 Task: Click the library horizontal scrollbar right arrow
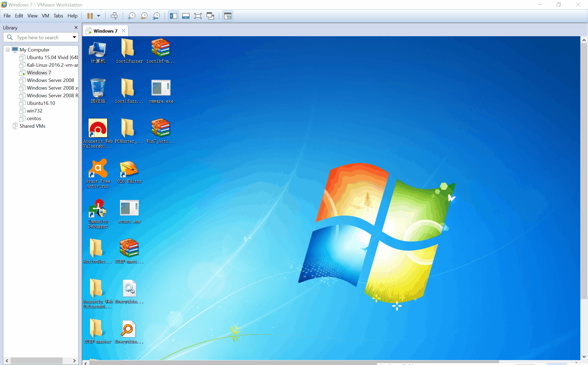74,361
